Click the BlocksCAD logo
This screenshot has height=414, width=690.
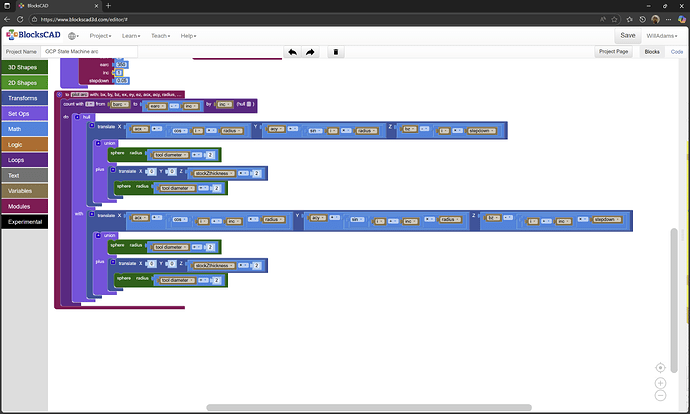(32, 35)
